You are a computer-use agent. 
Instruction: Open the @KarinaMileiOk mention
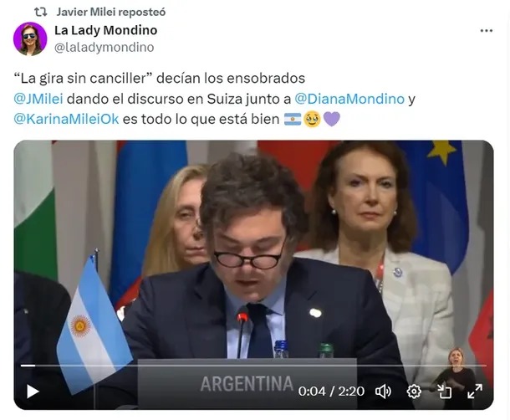tap(66, 119)
